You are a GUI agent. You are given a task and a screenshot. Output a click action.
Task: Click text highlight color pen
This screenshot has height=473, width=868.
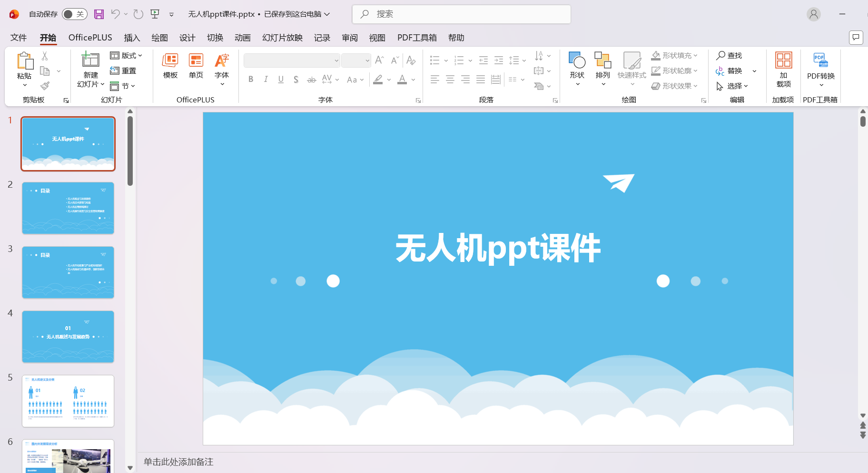point(378,80)
